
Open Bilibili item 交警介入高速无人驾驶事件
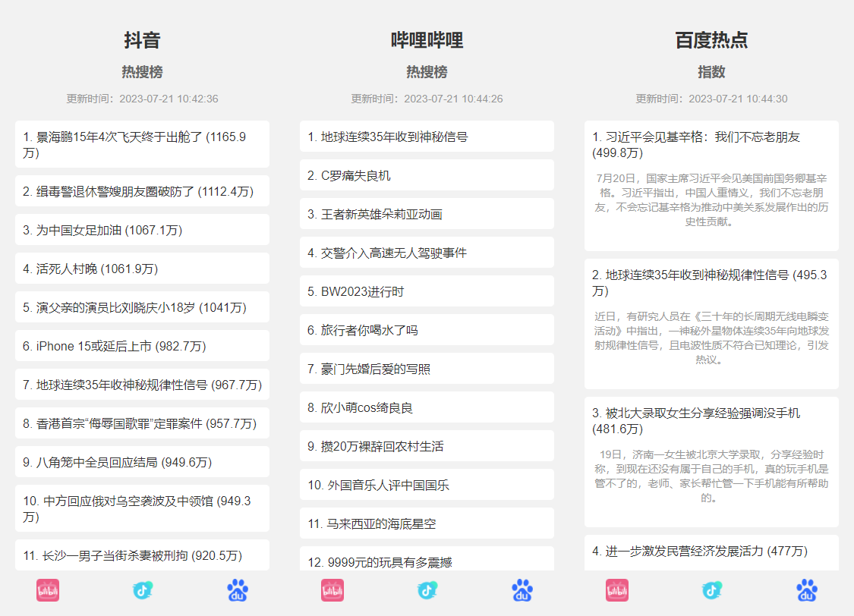click(x=427, y=253)
